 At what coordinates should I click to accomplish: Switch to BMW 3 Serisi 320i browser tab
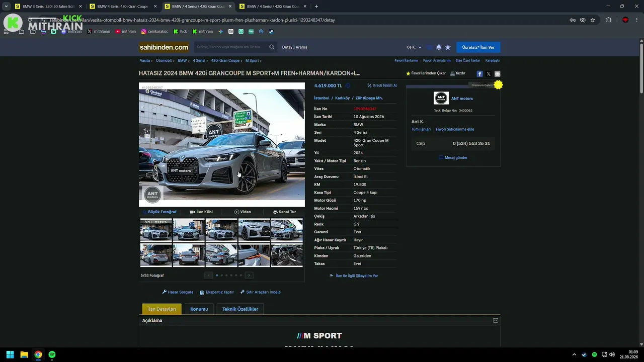pyautogui.click(x=47, y=7)
